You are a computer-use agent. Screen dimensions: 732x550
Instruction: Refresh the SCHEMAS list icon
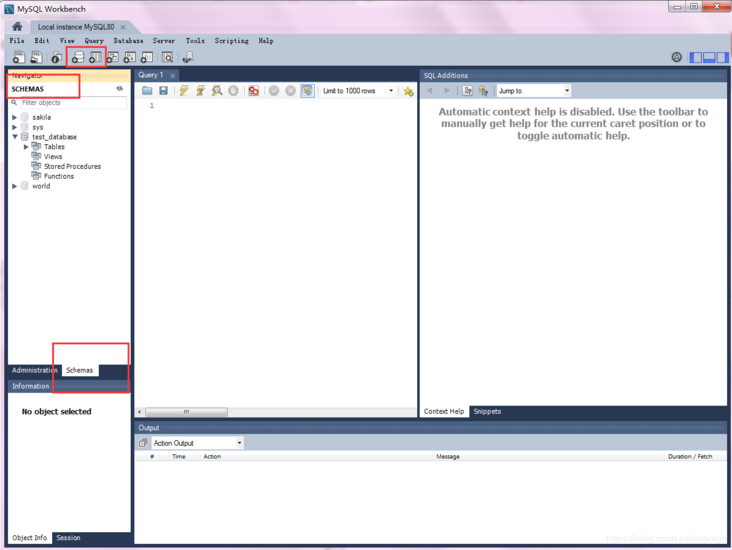(x=120, y=88)
